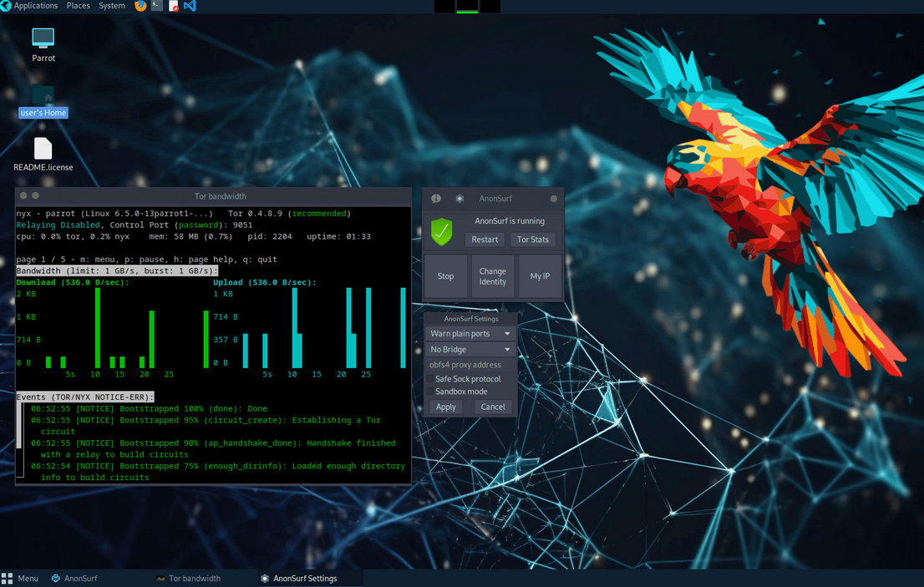This screenshot has width=924, height=587.
Task: Toggle the Warn plain ports option
Action: (461, 333)
